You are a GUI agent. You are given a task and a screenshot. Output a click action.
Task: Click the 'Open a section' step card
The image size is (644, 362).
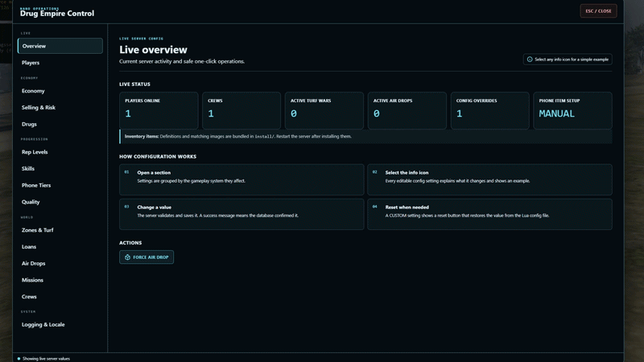(x=242, y=179)
